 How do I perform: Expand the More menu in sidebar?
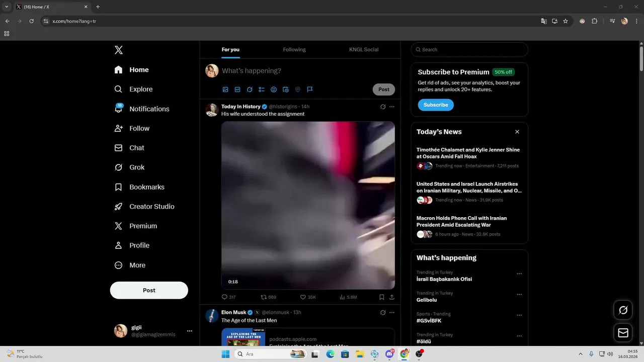tap(130, 265)
